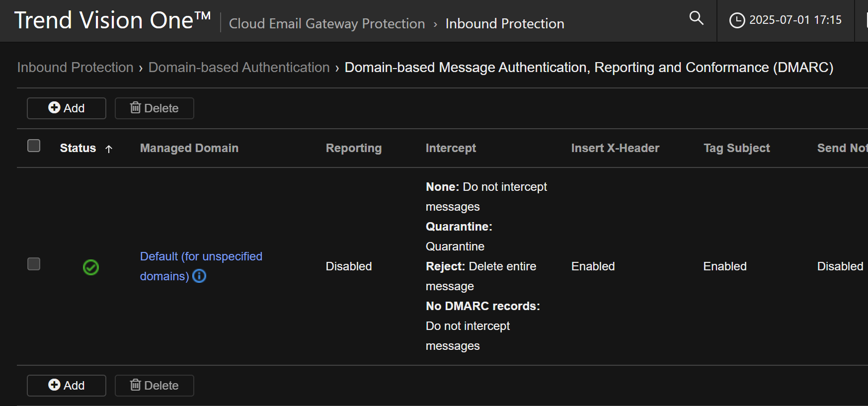Viewport: 868px width, 406px height.
Task: Click the Tag Subject column header
Action: click(x=736, y=148)
